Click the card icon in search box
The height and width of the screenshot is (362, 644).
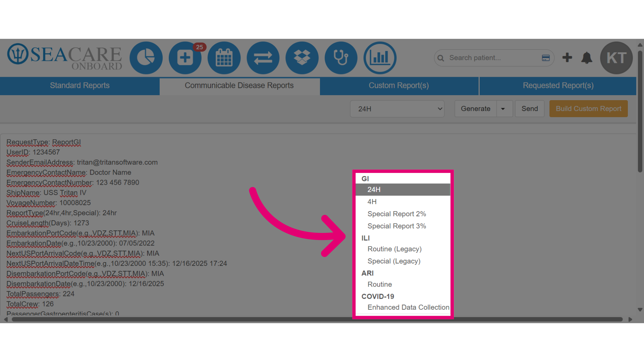point(546,58)
